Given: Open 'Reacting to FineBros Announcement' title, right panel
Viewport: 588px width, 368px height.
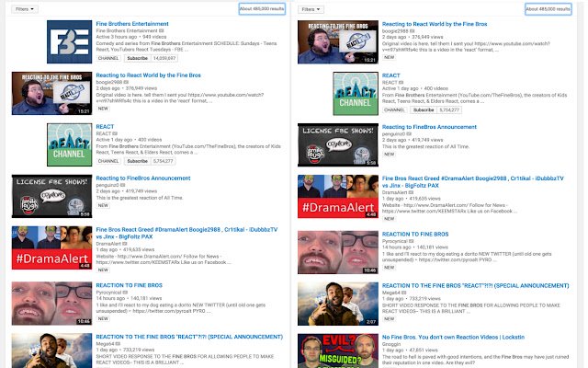Looking at the screenshot, I should point(429,127).
